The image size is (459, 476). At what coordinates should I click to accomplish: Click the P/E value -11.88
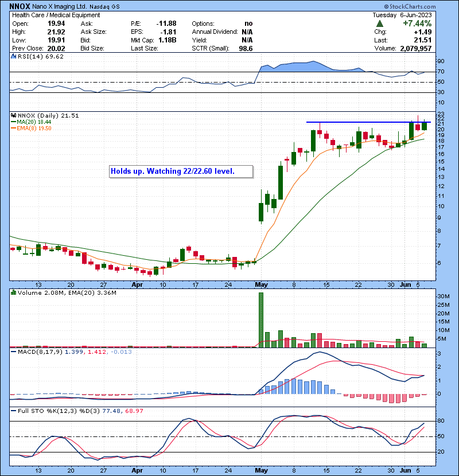[166, 24]
